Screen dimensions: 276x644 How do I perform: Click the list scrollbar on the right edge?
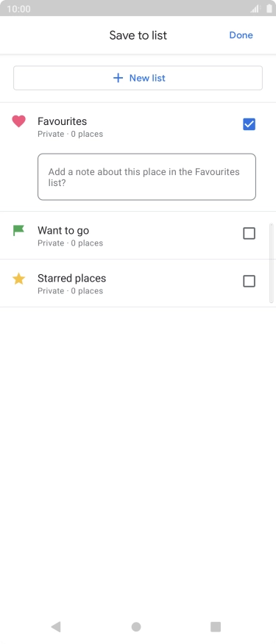pos(271,263)
